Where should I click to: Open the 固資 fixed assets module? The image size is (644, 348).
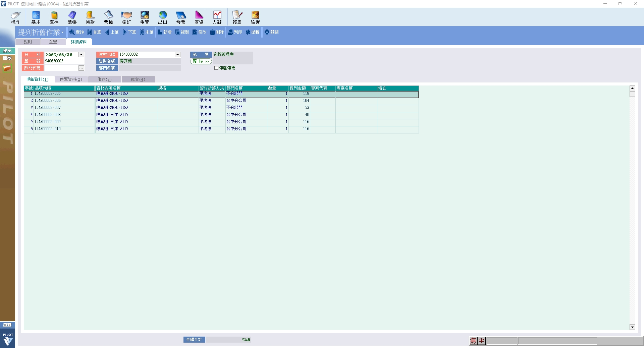(x=199, y=17)
